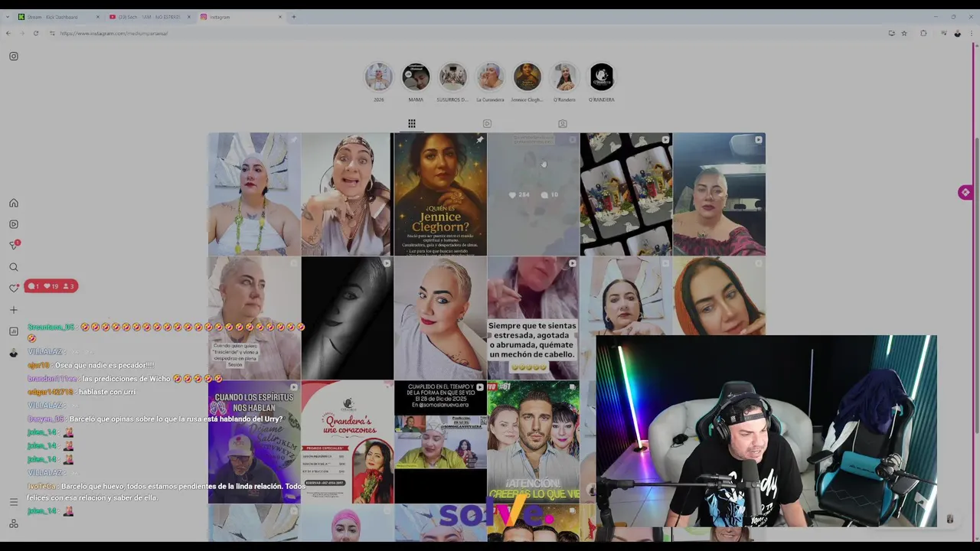Close the Instagram browser tab
This screenshot has height=551, width=980.
coord(279,17)
